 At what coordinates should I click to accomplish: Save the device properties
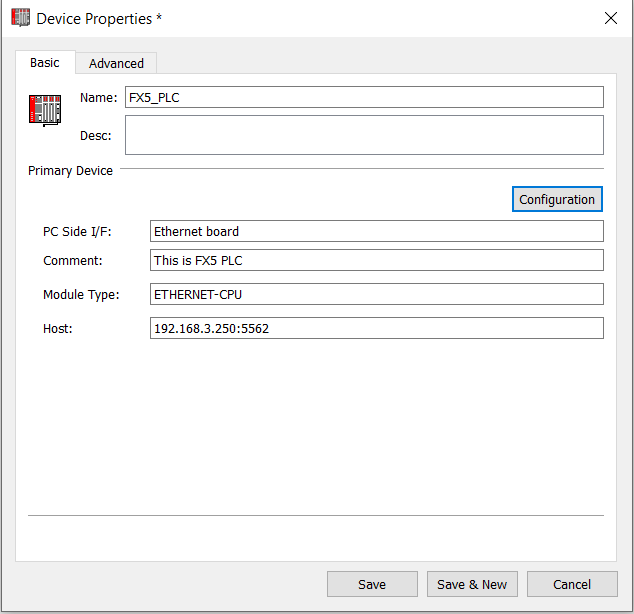372,584
